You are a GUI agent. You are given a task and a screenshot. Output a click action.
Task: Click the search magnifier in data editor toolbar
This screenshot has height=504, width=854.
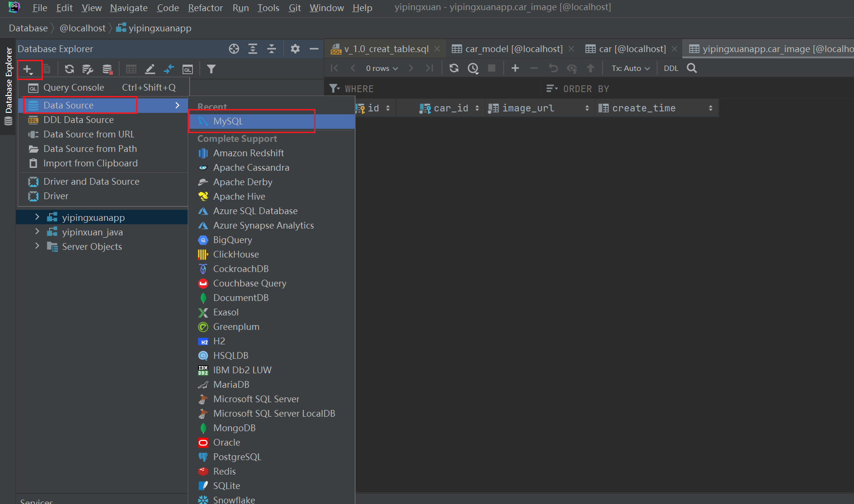[x=692, y=68]
